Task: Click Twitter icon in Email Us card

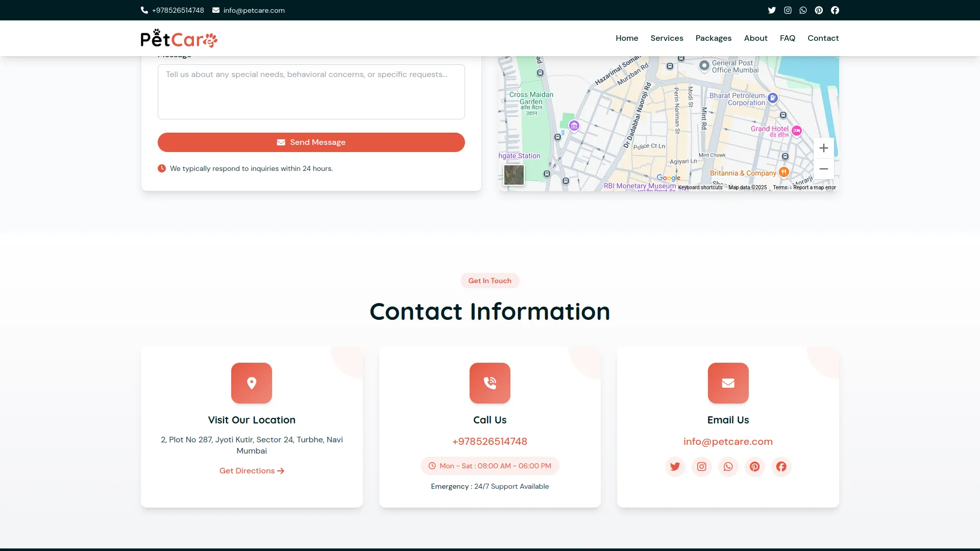Action: pos(675,466)
